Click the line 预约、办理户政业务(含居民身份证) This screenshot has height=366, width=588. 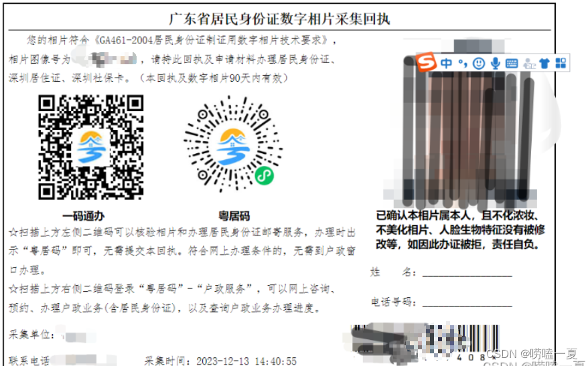point(165,308)
